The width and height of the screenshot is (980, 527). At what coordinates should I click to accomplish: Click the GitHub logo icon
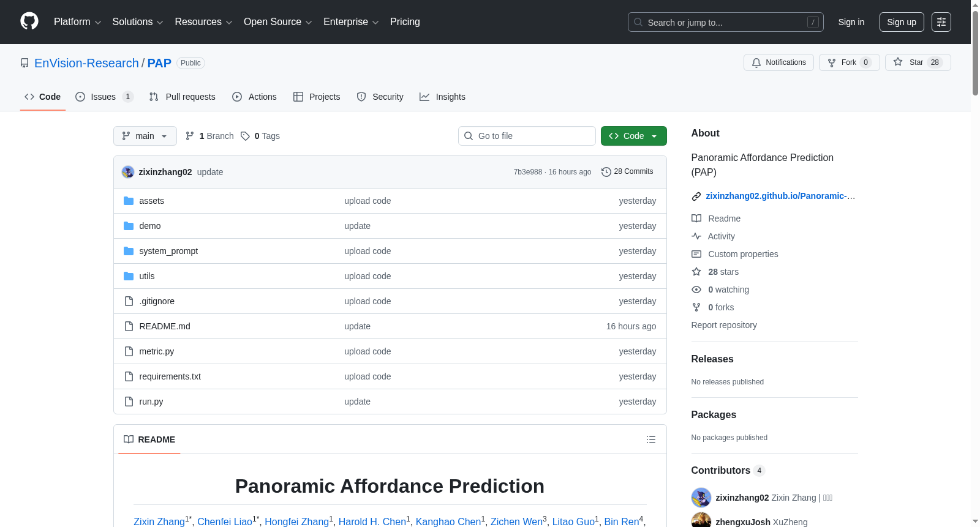tap(29, 21)
